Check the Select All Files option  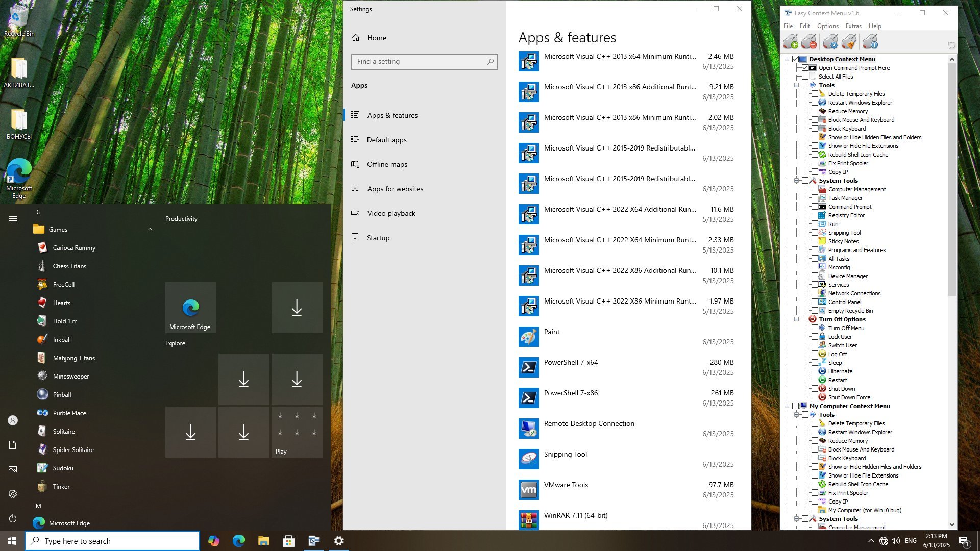click(805, 77)
